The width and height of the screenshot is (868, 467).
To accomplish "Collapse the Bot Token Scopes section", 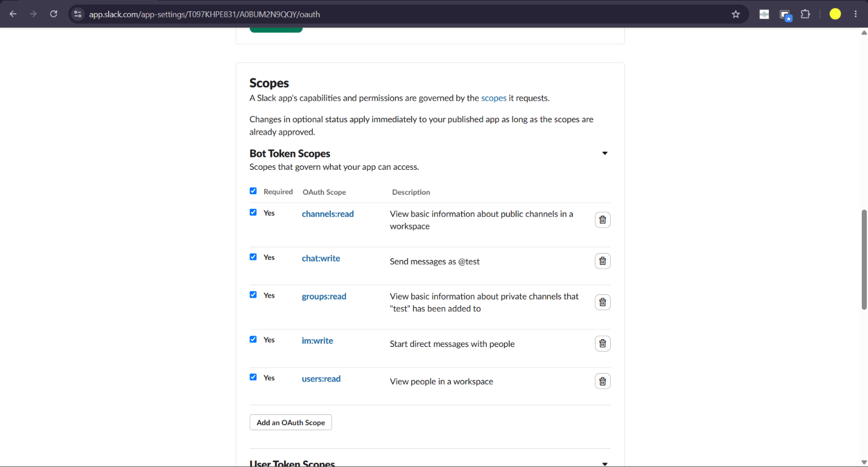I will [604, 153].
